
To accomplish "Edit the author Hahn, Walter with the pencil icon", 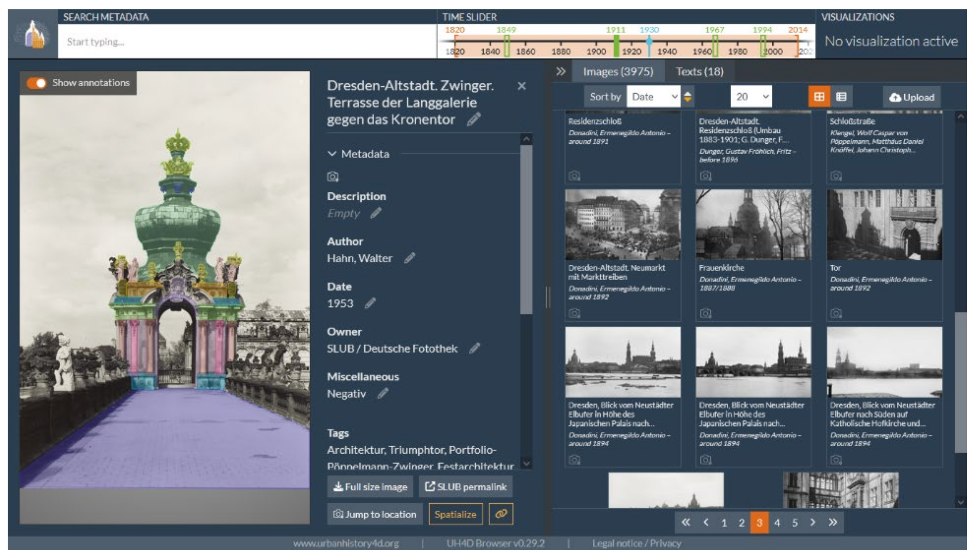I will 410,258.
